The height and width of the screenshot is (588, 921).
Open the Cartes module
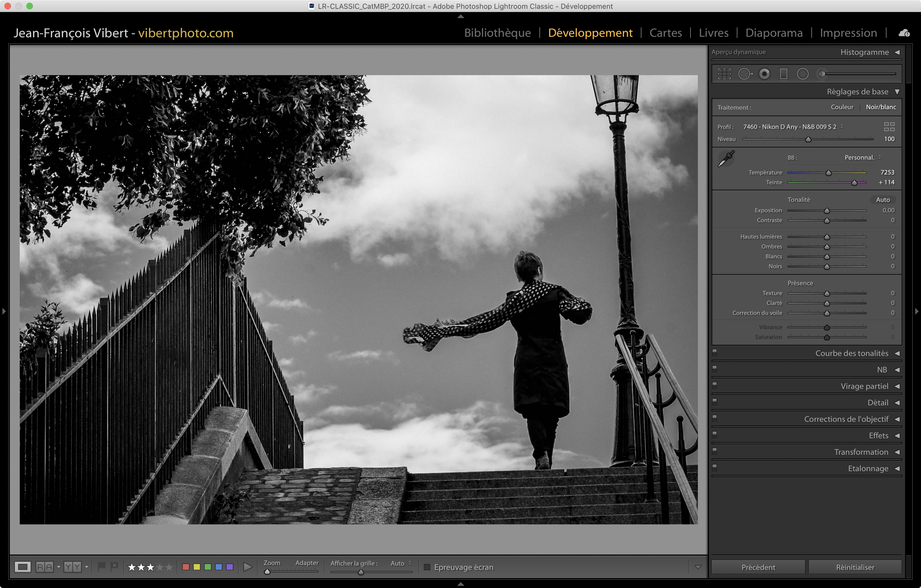pos(666,33)
